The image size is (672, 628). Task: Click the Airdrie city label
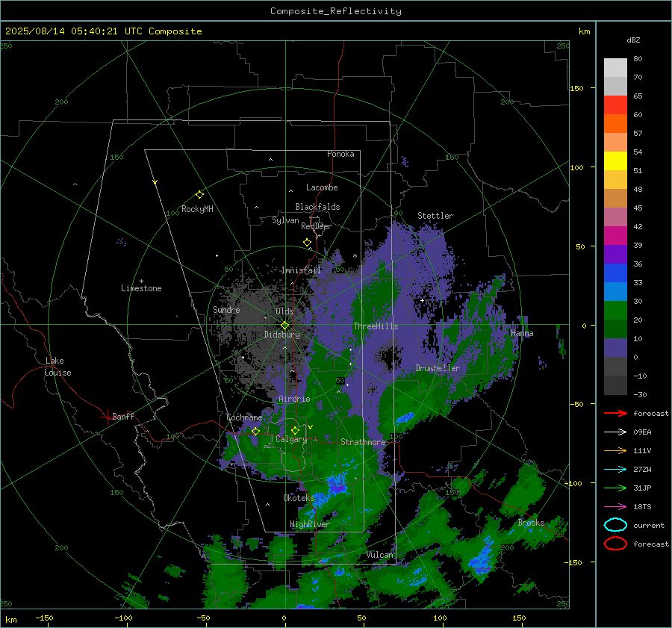click(x=294, y=399)
